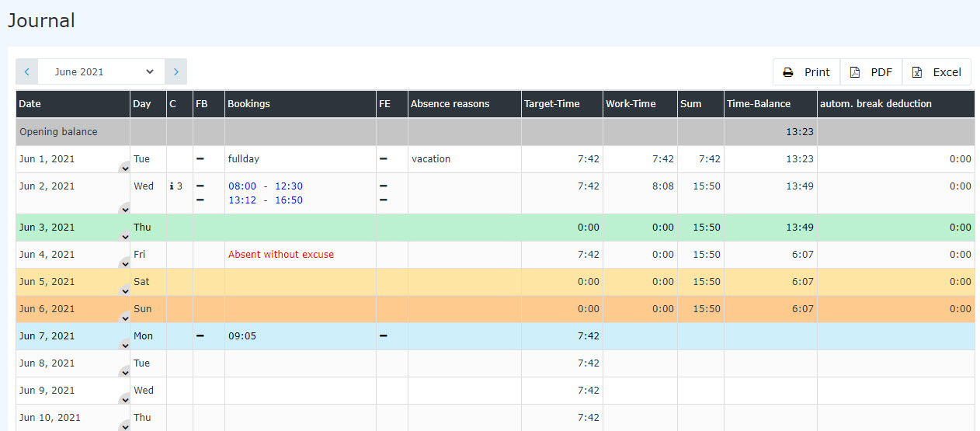Click target-time 7:42 on Jun 10 row
This screenshot has width=980, height=431.
[588, 418]
